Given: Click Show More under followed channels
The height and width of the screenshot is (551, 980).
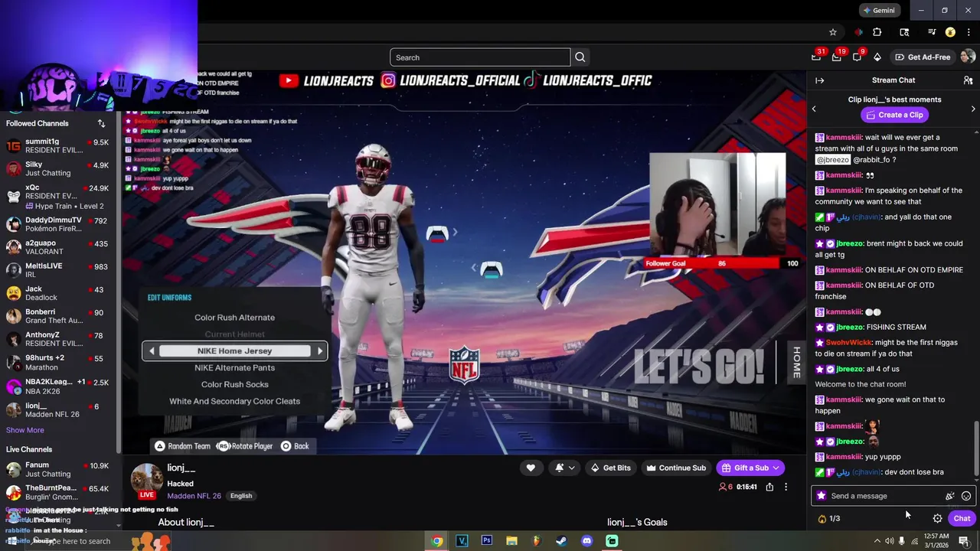Looking at the screenshot, I should point(25,430).
